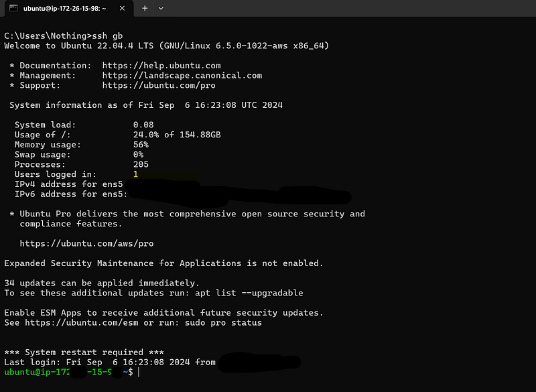536x392 pixels.
Task: Click the terminal icon in the tab
Action: [13, 8]
